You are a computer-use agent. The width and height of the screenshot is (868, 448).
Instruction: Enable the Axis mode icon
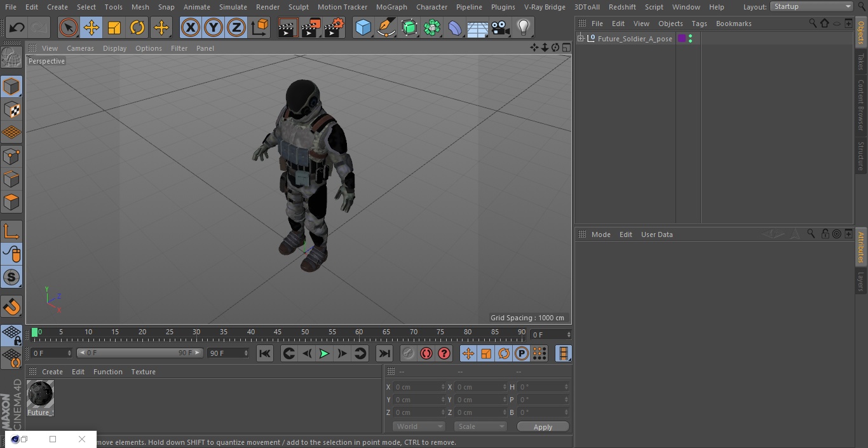pyautogui.click(x=11, y=231)
